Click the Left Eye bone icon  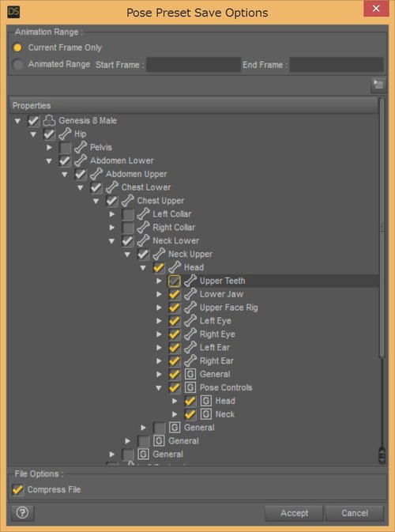click(x=190, y=321)
